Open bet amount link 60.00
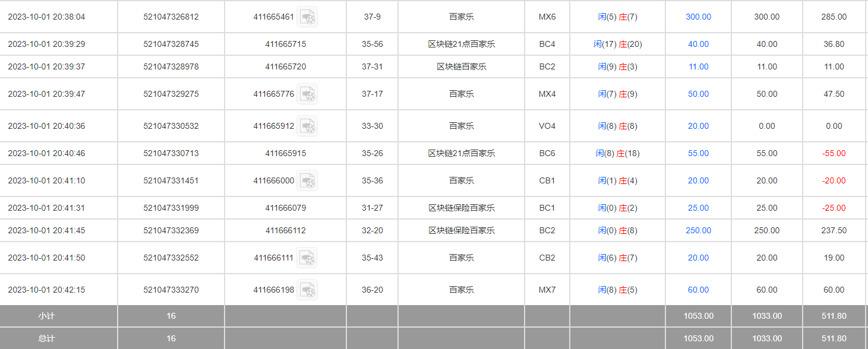 698,290
